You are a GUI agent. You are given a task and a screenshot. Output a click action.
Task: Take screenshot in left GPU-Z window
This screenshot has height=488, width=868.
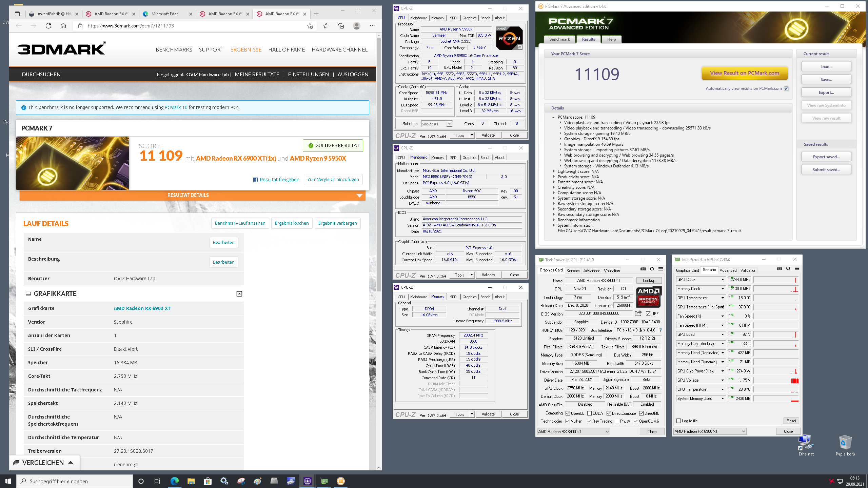(643, 269)
